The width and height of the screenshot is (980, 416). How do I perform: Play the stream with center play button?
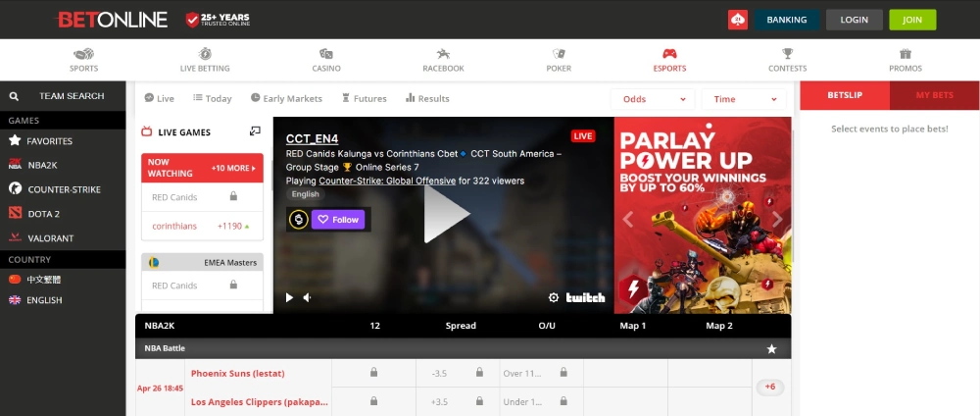(x=446, y=214)
